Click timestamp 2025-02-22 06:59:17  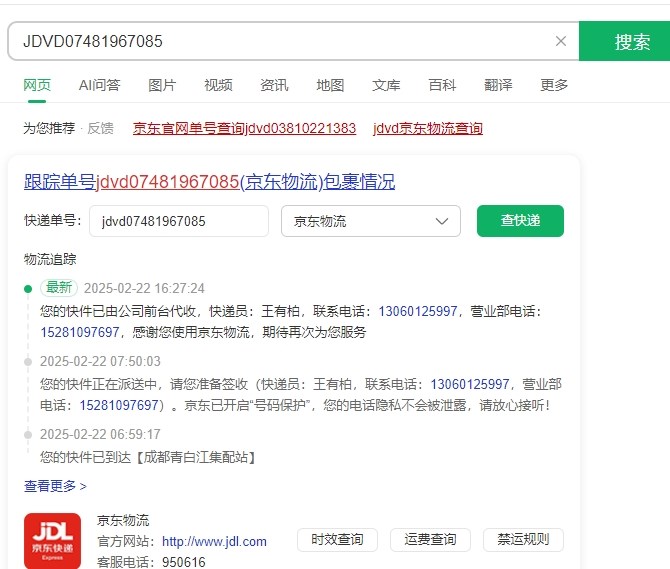100,434
